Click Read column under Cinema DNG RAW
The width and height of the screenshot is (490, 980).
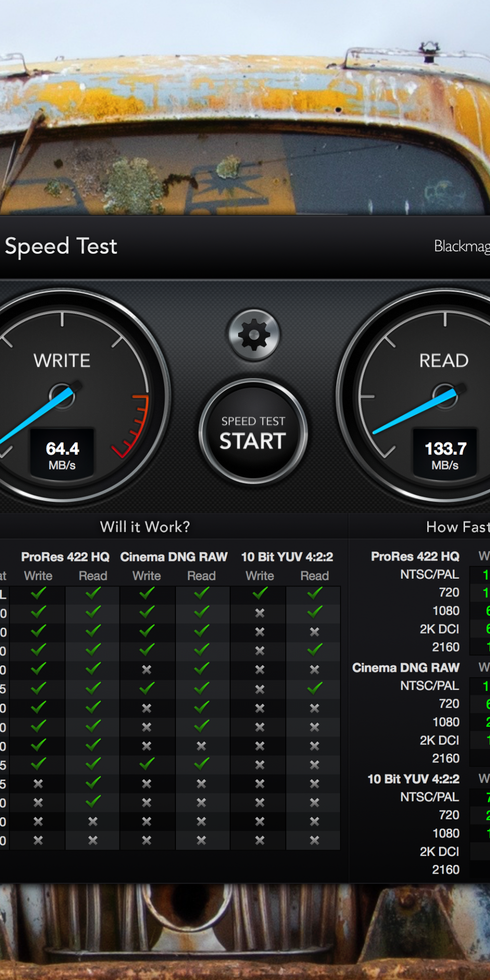point(201,576)
